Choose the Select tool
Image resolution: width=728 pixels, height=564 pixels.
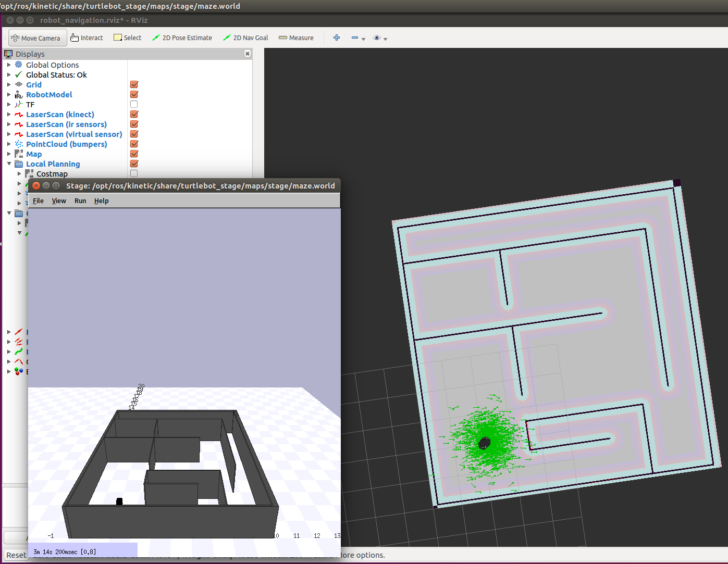click(x=128, y=38)
